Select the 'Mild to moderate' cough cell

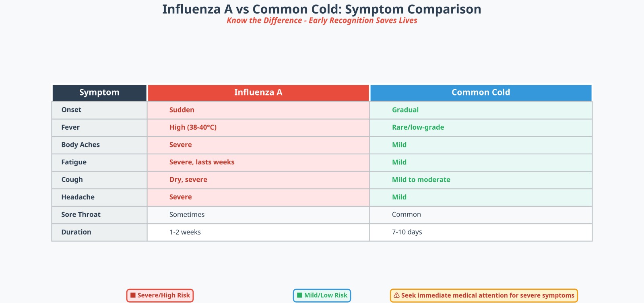click(421, 180)
